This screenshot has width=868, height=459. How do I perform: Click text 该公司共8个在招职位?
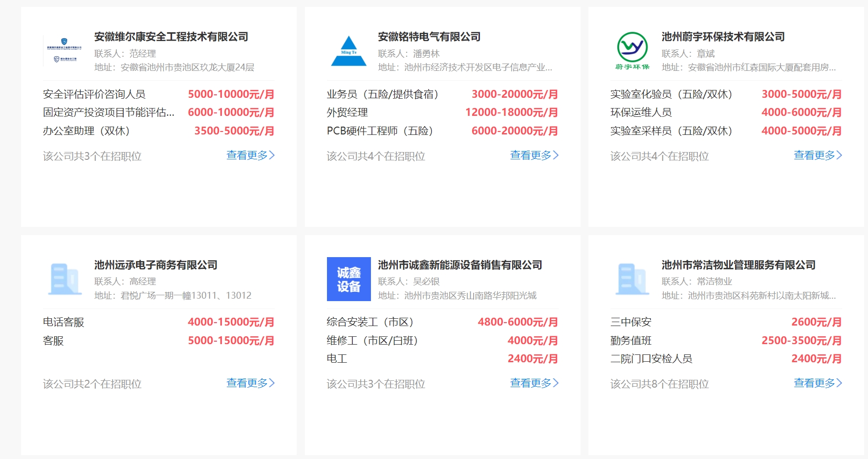pos(660,384)
